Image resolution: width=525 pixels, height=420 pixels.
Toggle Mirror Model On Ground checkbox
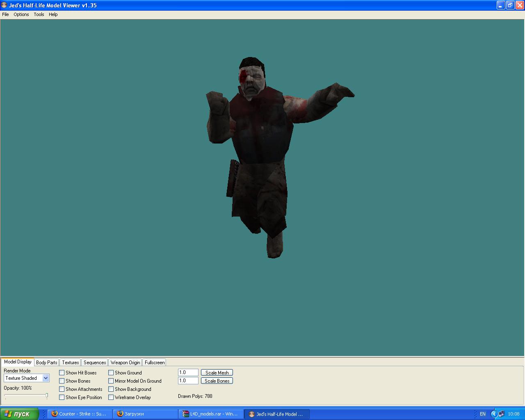[111, 381]
